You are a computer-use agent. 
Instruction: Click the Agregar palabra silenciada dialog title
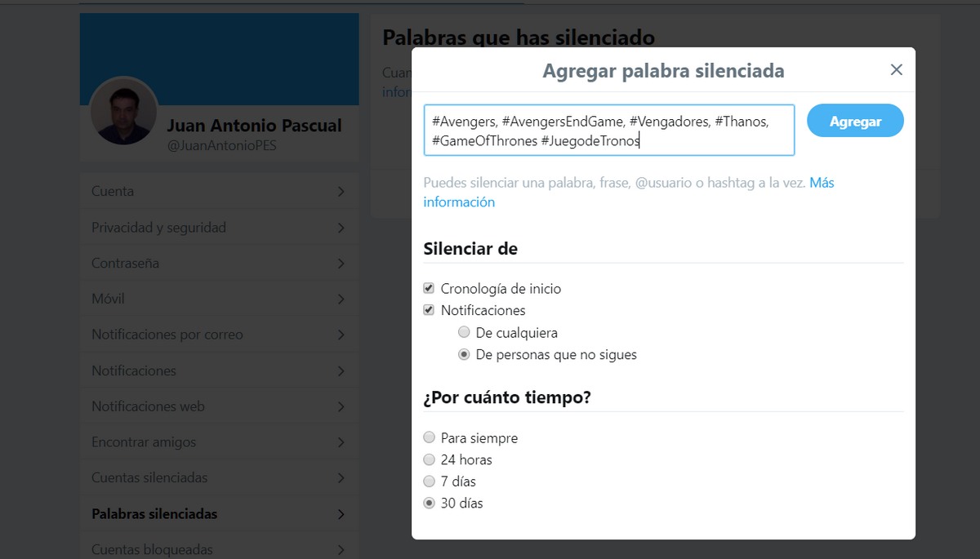coord(663,71)
